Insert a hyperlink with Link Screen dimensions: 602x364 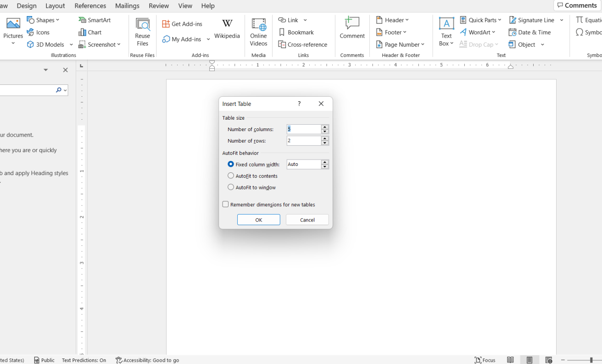pos(288,20)
